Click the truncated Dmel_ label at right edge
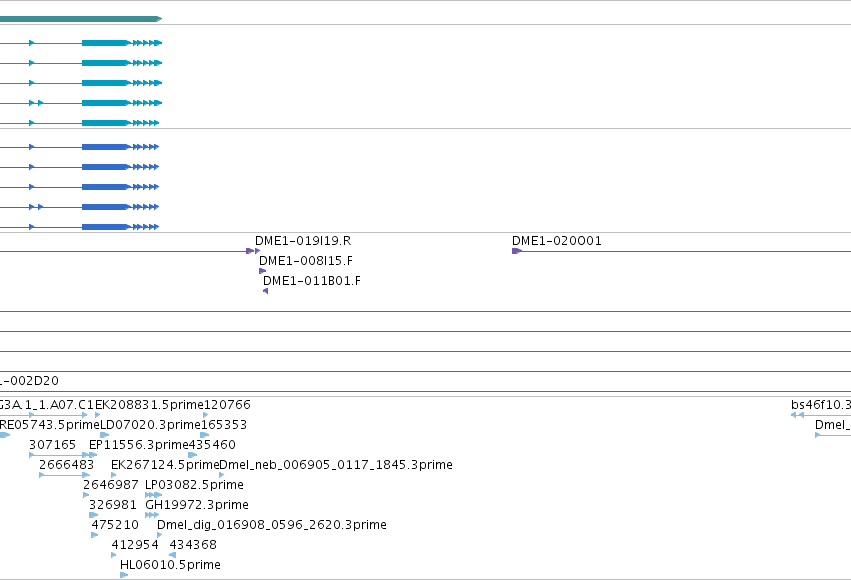The width and height of the screenshot is (851, 580). (x=833, y=425)
